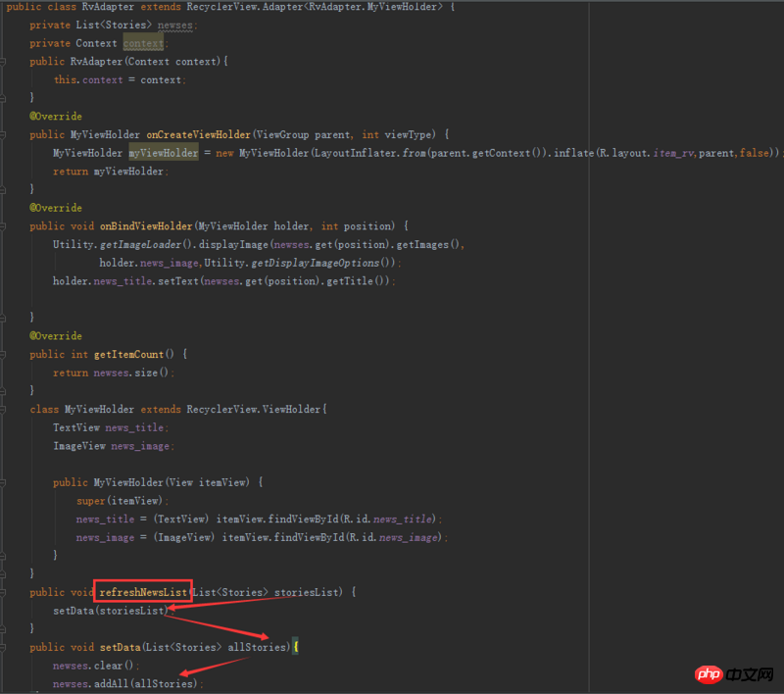The height and width of the screenshot is (694, 784).
Task: Collapse the MyViewHolder class fold marker
Action: point(3,409)
